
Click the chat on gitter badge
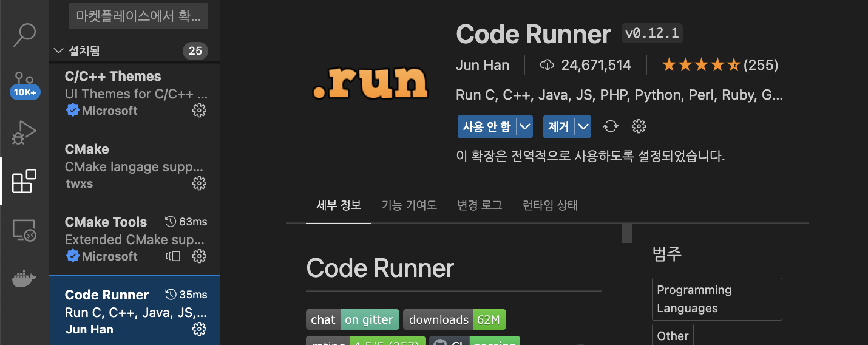(x=353, y=319)
